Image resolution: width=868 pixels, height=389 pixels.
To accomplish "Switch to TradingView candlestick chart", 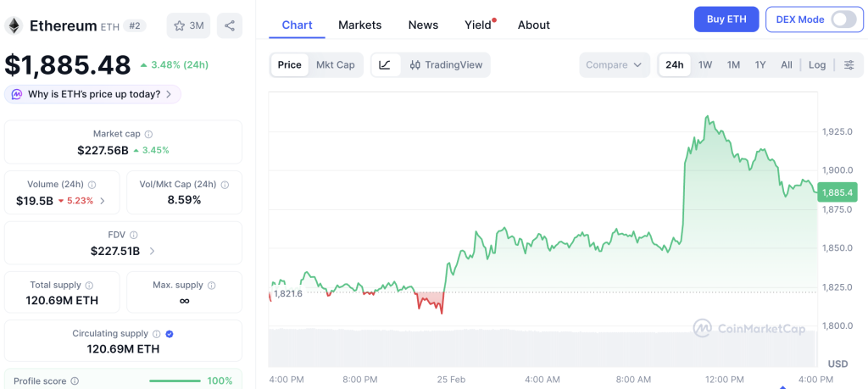I will (446, 64).
